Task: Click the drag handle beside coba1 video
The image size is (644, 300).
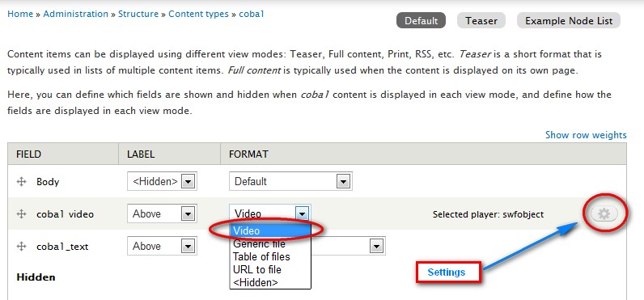Action: pos(21,213)
